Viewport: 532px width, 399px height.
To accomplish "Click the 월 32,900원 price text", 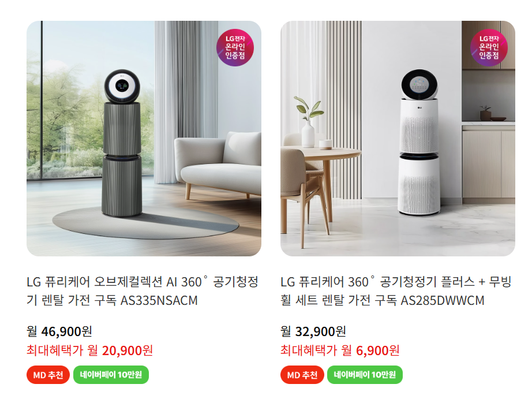I will [313, 331].
